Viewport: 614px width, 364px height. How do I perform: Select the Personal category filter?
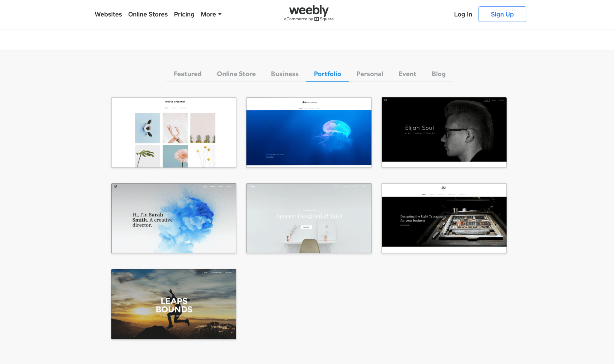pos(369,74)
